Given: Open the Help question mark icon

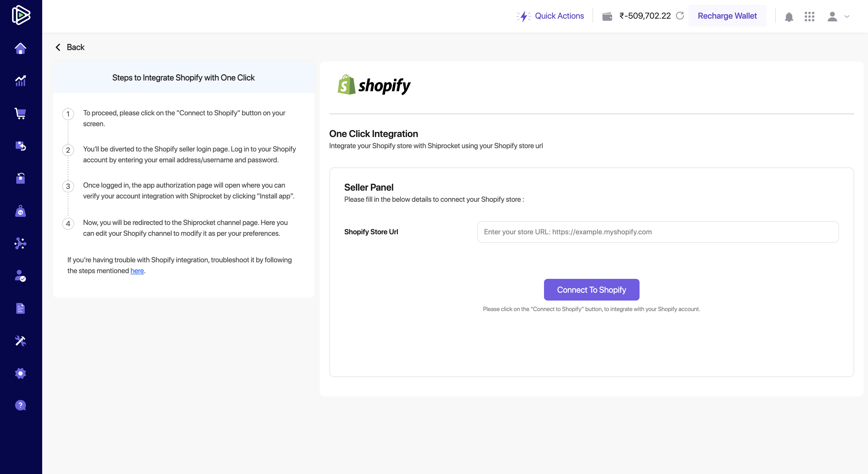Looking at the screenshot, I should click(20, 405).
